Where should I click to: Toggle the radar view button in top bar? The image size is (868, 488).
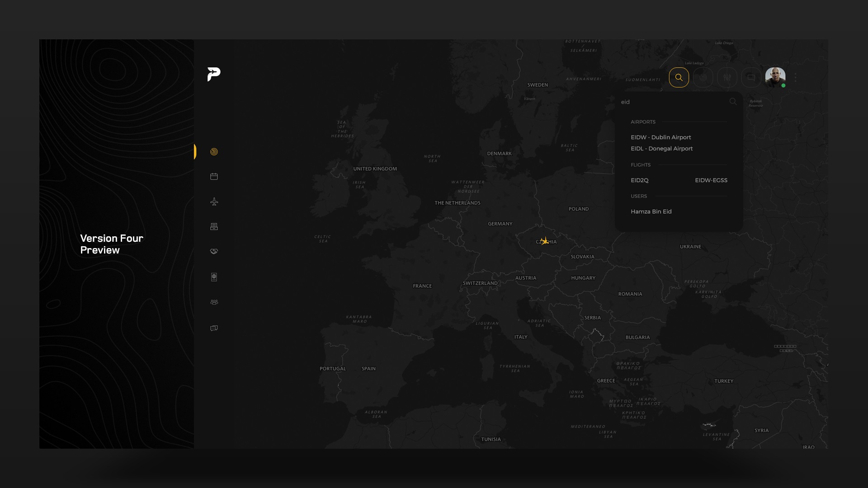click(703, 77)
